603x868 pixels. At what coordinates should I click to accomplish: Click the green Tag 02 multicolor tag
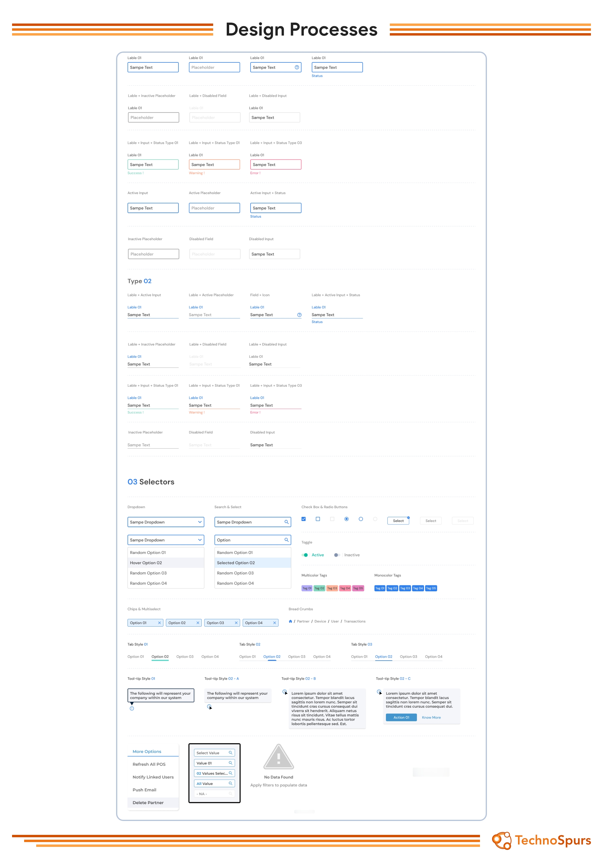pos(319,588)
